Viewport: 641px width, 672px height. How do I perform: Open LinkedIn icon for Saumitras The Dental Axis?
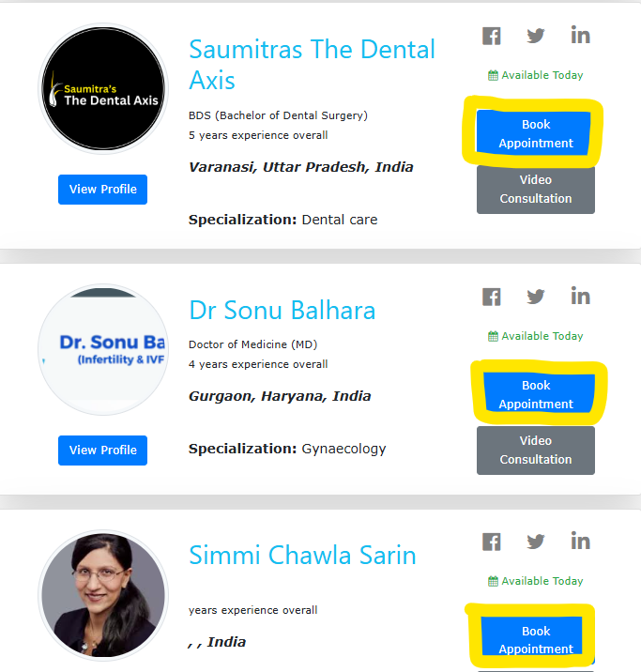tap(580, 35)
